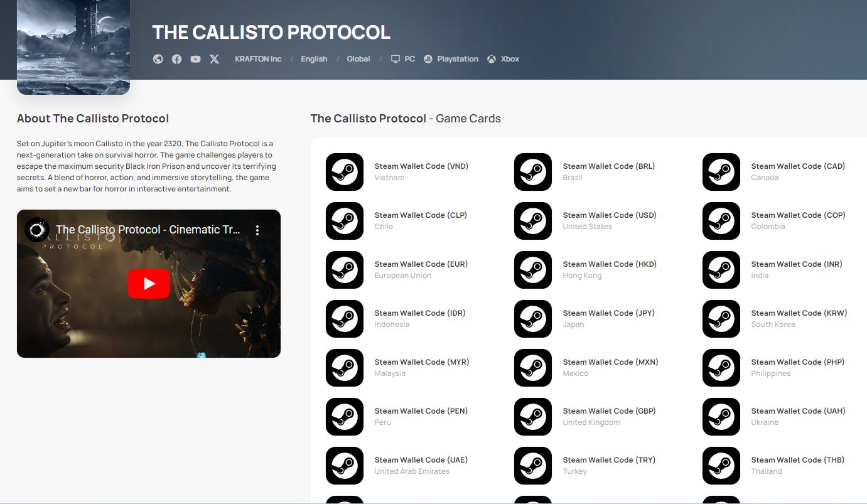Open the Facebook icon in header

pos(177,59)
